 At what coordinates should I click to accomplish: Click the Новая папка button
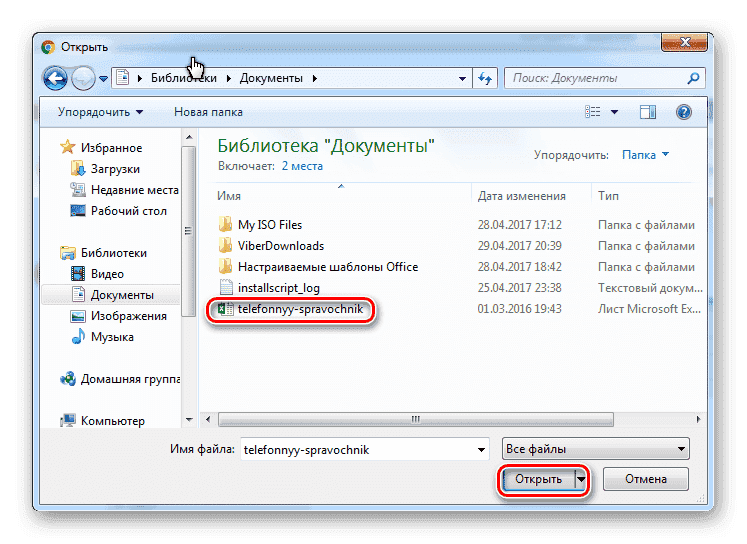(x=208, y=112)
